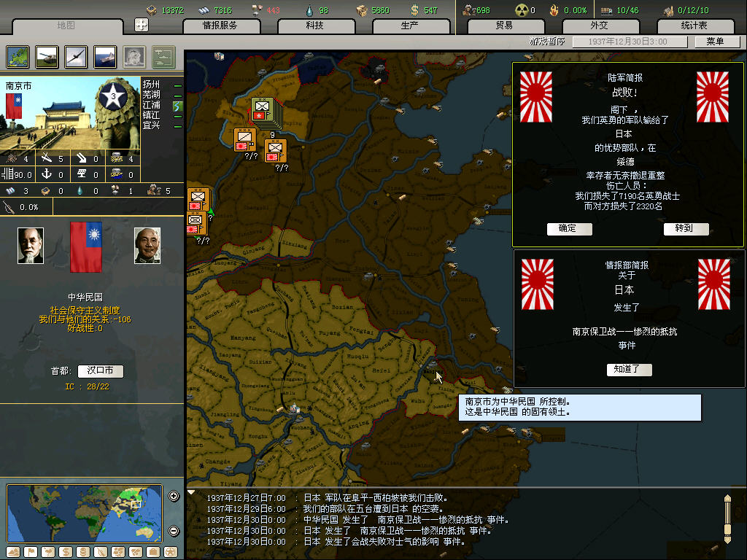Click log entry about 五台 air raid
The height and width of the screenshot is (560, 747).
pos(325,508)
